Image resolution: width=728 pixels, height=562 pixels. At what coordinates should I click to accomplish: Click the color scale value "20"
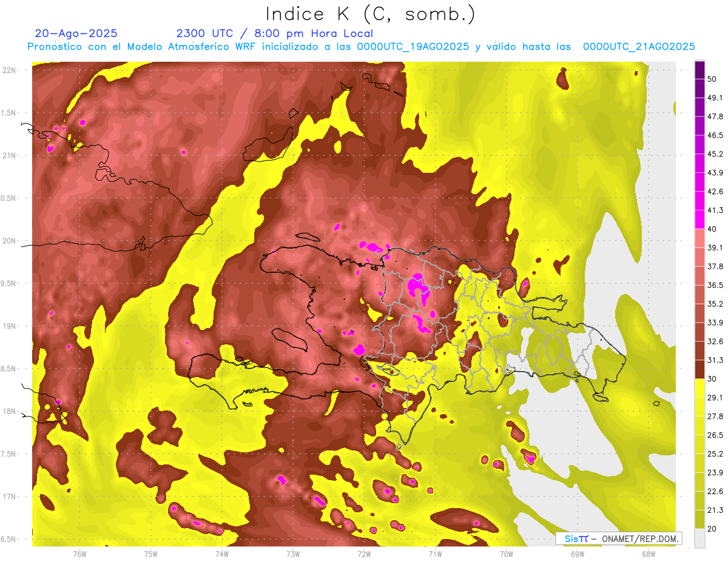712,529
